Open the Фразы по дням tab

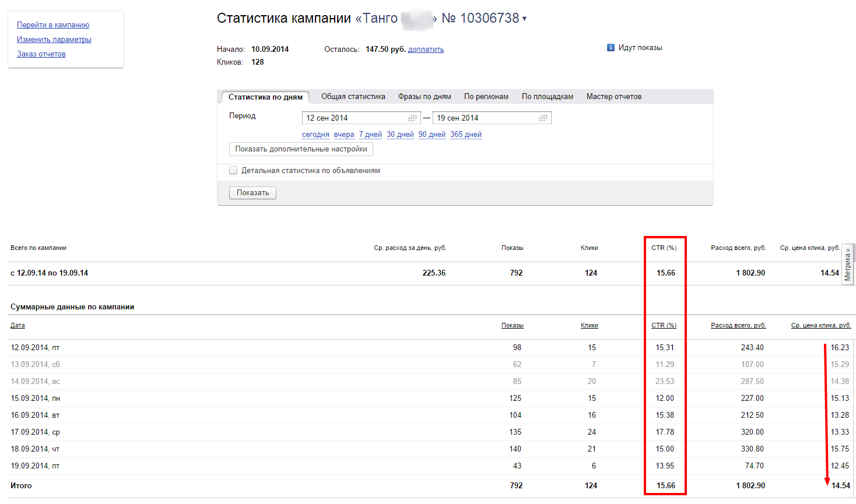pyautogui.click(x=425, y=97)
